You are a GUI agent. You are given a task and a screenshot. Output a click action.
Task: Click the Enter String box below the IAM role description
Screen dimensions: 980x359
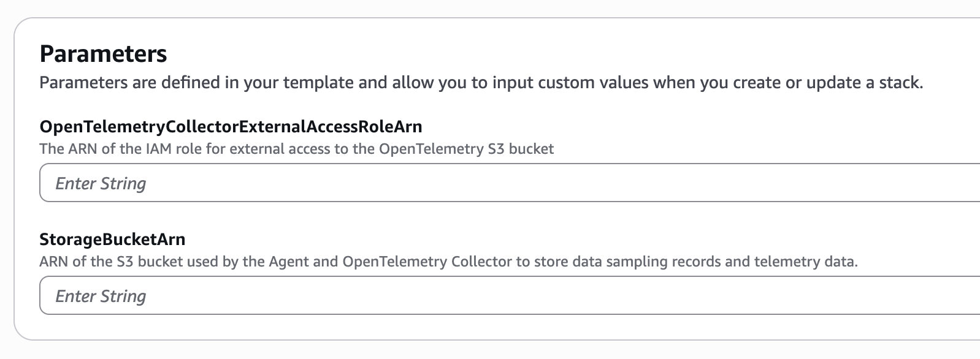pyautogui.click(x=509, y=183)
